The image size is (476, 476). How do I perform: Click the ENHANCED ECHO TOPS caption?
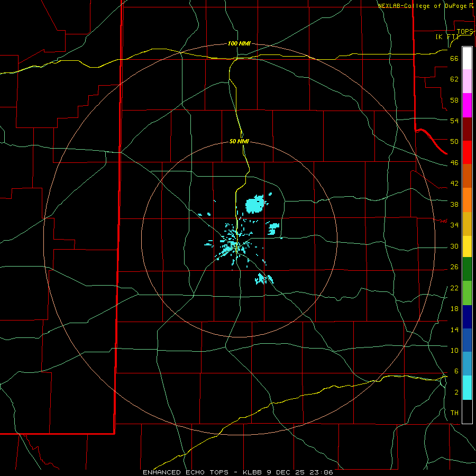[x=186, y=472]
